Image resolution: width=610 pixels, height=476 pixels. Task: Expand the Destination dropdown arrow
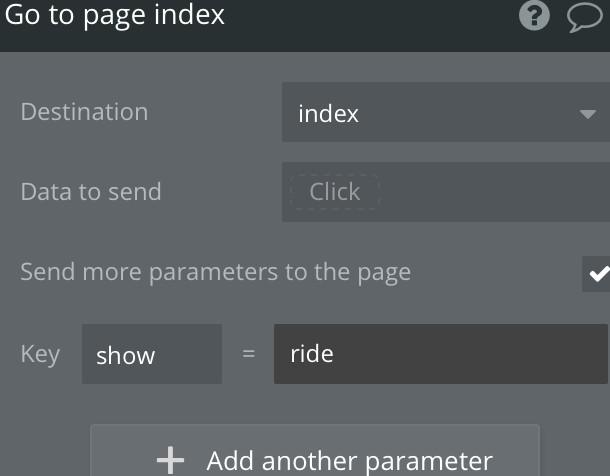tap(587, 114)
